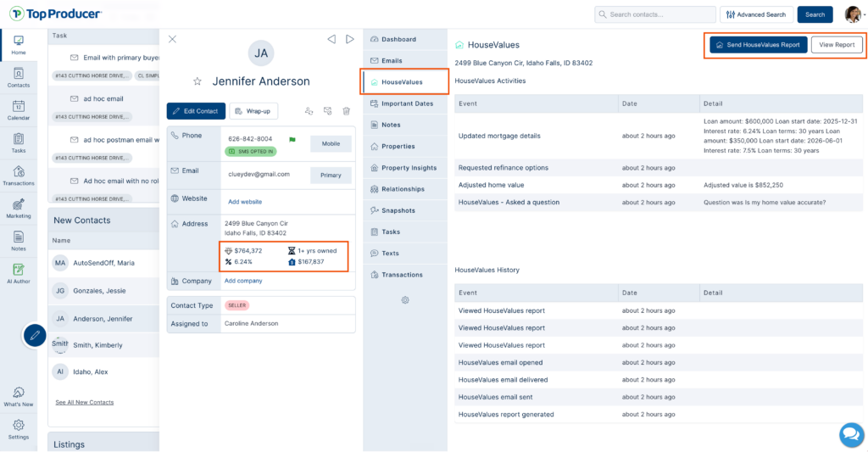Select Property Insights in contact menu
The image size is (868, 452).
point(405,168)
